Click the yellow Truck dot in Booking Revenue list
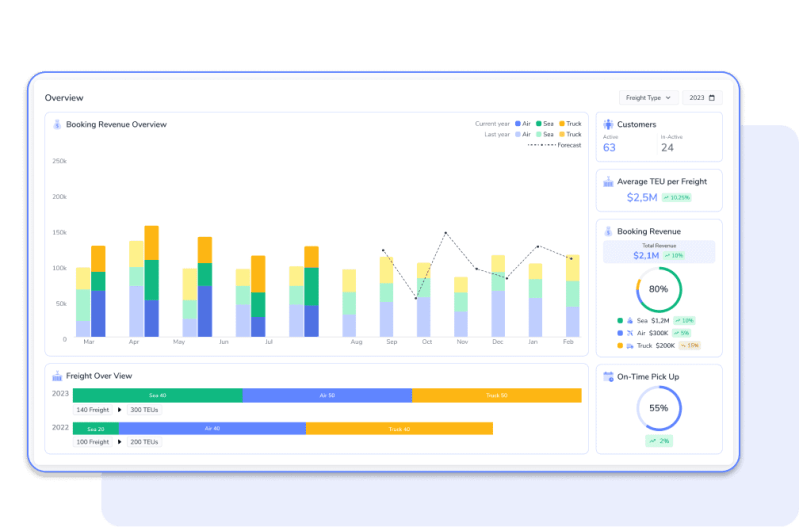Screen dimensions: 799x527 620,346
